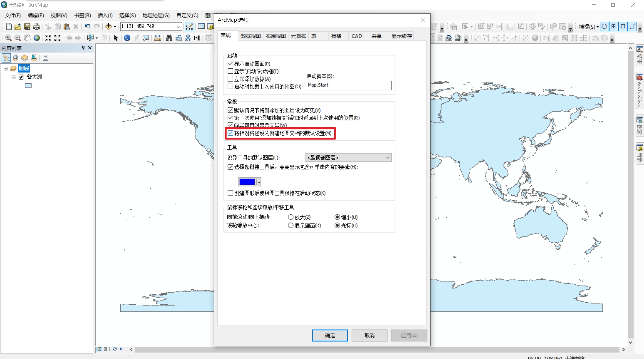Select the 显示画面(D) radio button

click(x=291, y=226)
